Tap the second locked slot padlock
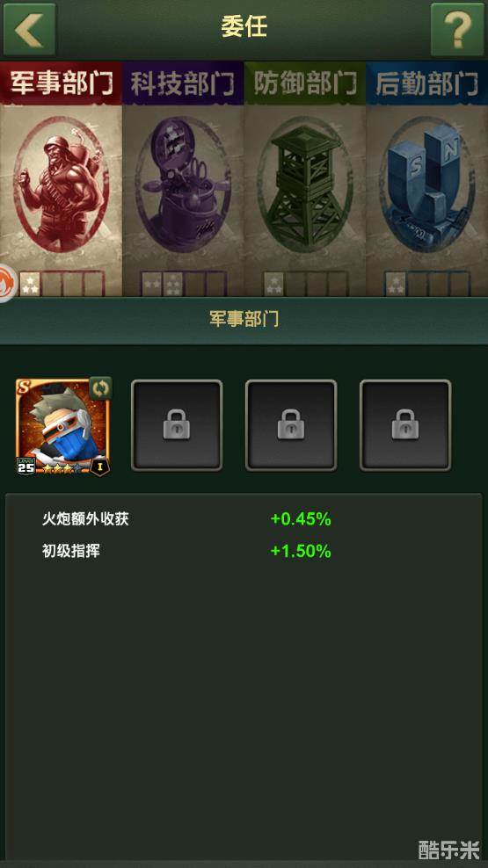This screenshot has width=488, height=868. click(291, 424)
